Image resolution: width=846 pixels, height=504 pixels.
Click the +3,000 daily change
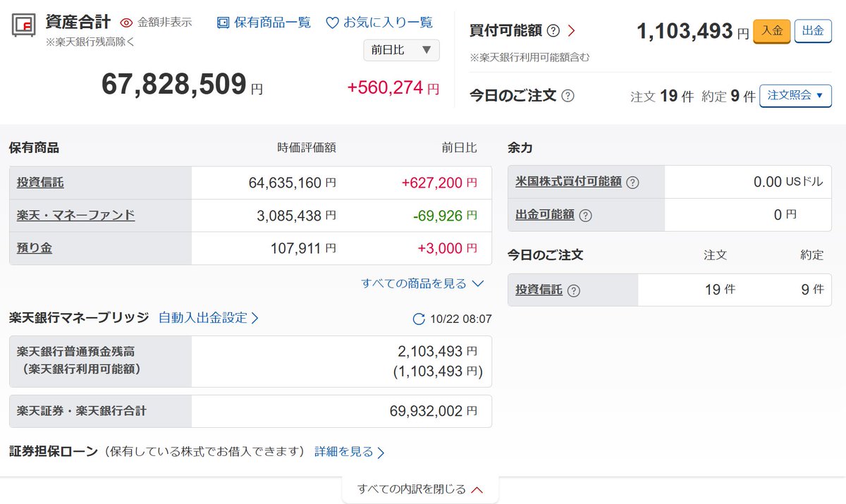tap(440, 247)
